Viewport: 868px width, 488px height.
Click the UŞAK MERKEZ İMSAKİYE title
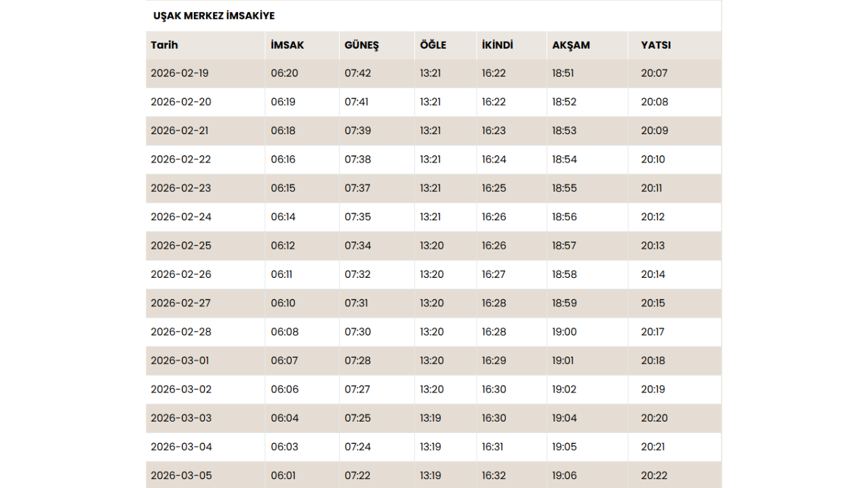click(x=214, y=16)
